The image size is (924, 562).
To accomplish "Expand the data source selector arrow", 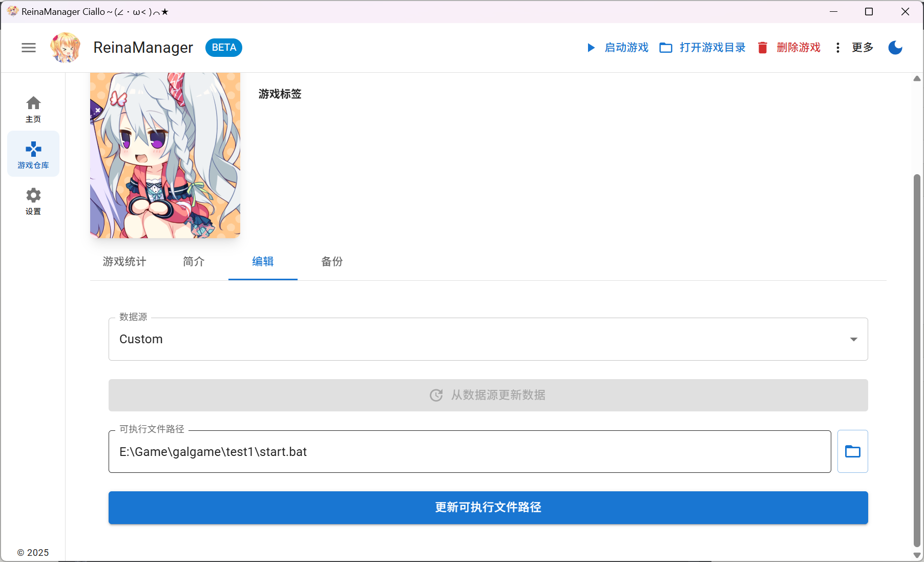I will pyautogui.click(x=853, y=339).
